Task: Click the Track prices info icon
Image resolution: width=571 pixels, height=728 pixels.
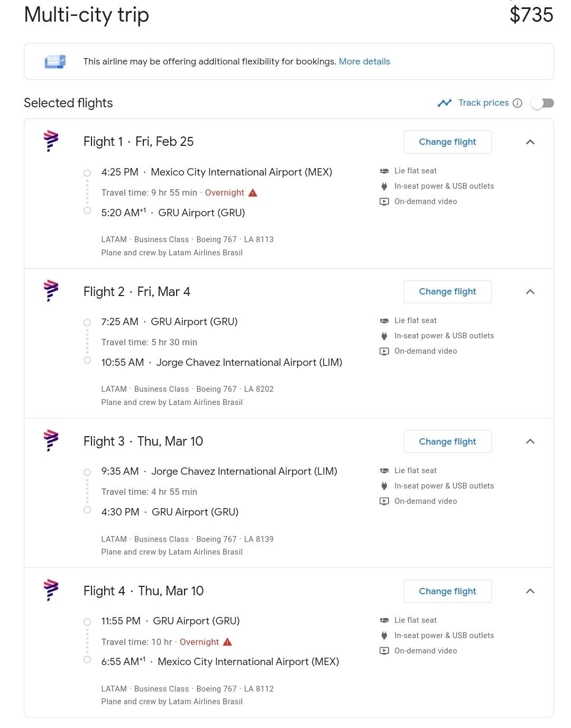Action: (518, 103)
